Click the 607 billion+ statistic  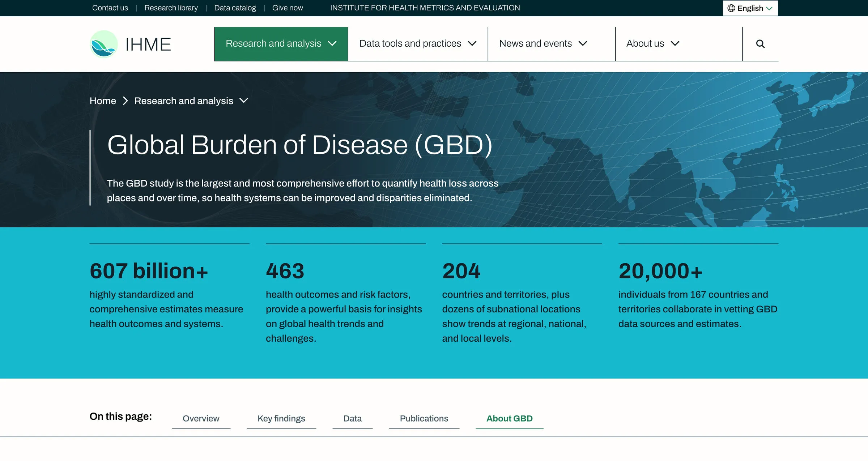point(149,271)
